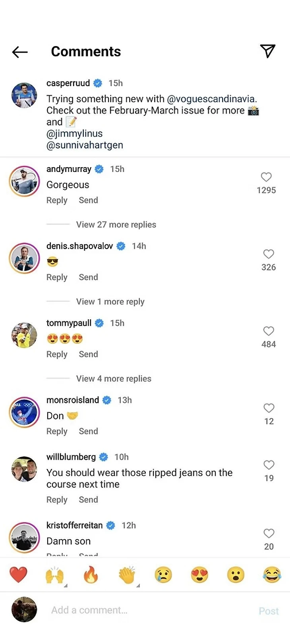290x644 pixels.
Task: Like denis.shapovalov's sunglasses comment
Action: (x=269, y=254)
